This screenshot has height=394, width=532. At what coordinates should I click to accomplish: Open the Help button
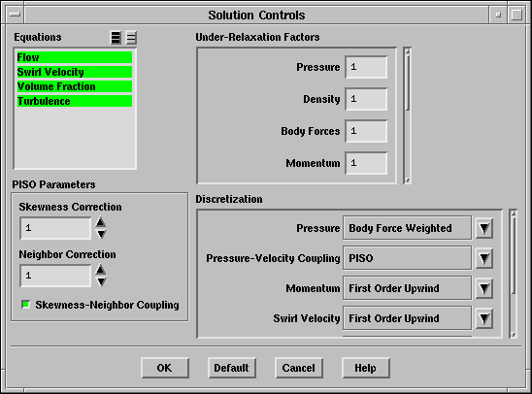click(x=366, y=368)
